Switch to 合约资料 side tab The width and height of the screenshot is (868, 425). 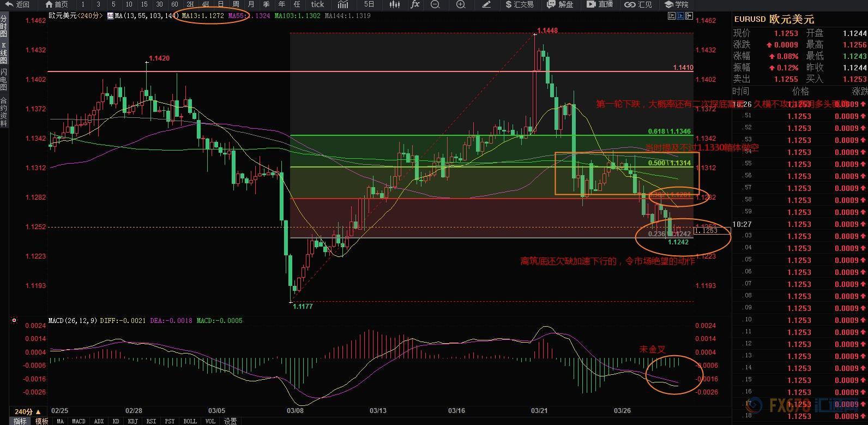click(4, 112)
